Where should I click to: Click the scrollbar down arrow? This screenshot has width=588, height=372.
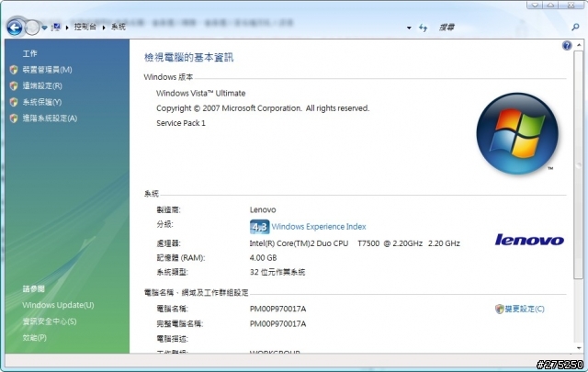[x=579, y=348]
